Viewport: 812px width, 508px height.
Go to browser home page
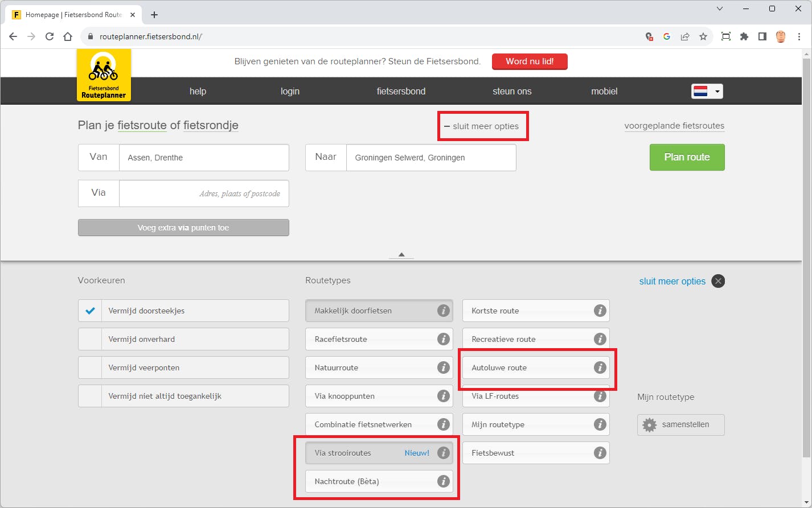click(68, 36)
